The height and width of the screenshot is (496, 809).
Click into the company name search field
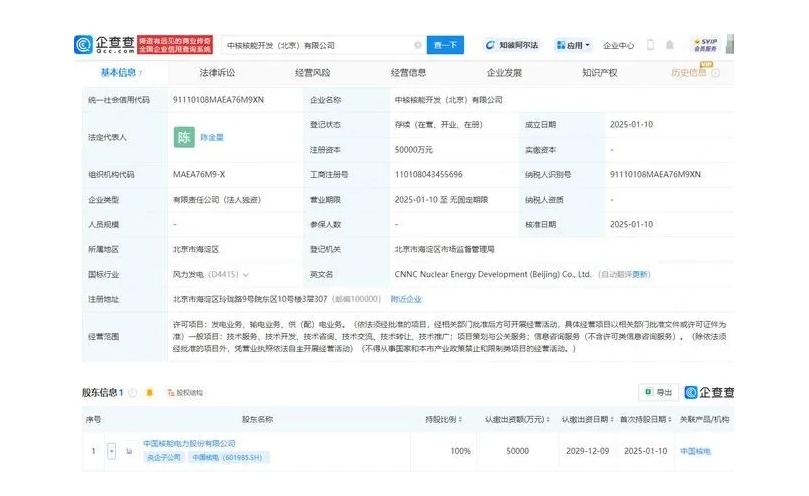[315, 45]
